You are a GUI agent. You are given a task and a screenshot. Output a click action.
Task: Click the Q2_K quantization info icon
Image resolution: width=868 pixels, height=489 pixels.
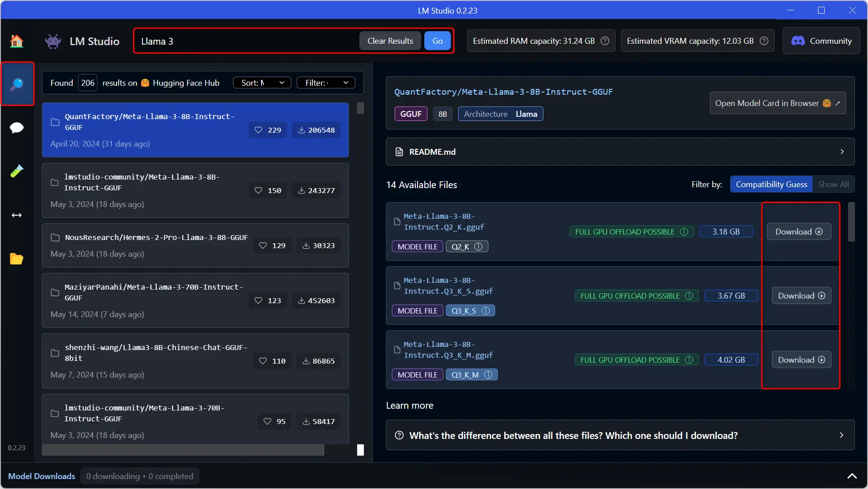(478, 247)
